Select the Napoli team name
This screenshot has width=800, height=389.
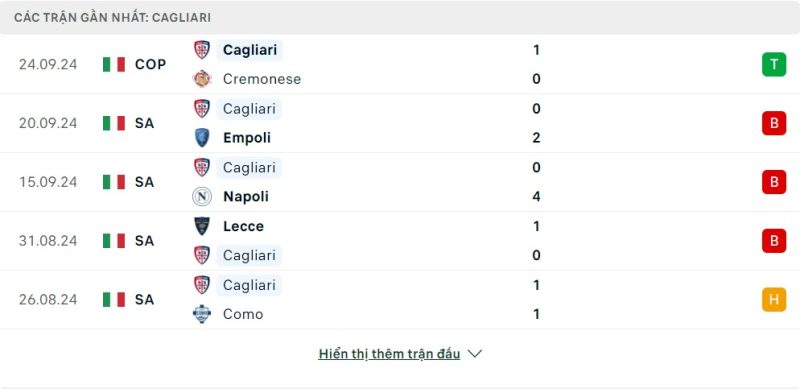(246, 197)
